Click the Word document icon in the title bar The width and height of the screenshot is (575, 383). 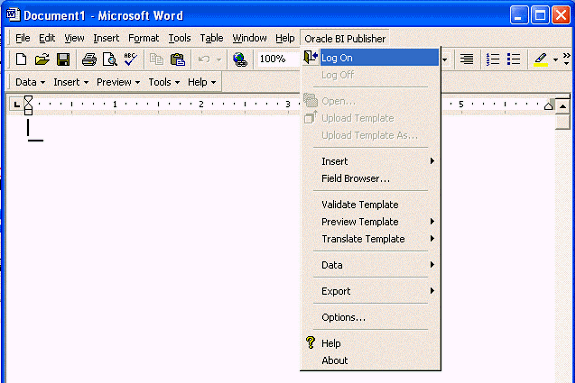point(13,15)
